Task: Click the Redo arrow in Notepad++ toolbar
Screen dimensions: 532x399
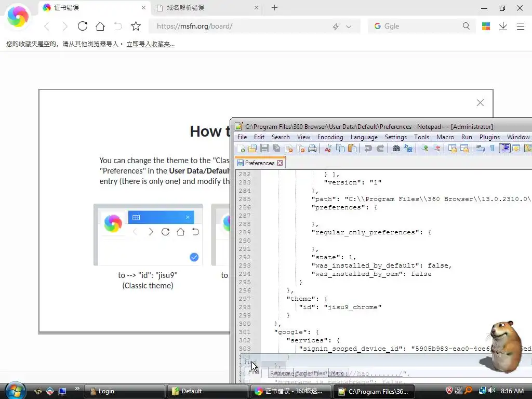Action: point(380,148)
